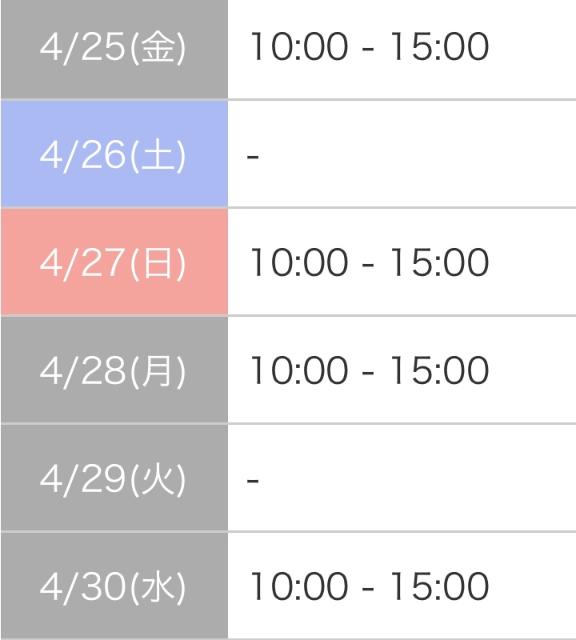Select the 4/27(日) red date cell
The width and height of the screenshot is (576, 640).
pyautogui.click(x=114, y=262)
